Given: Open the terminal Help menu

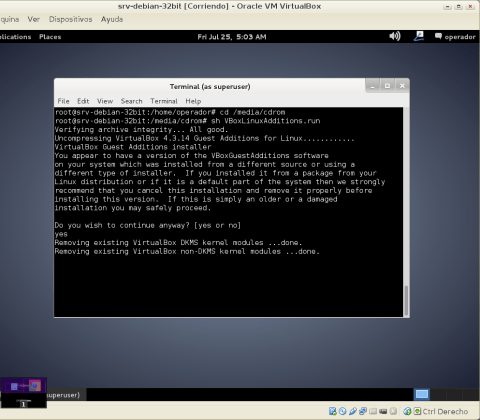Looking at the screenshot, I should (193, 101).
